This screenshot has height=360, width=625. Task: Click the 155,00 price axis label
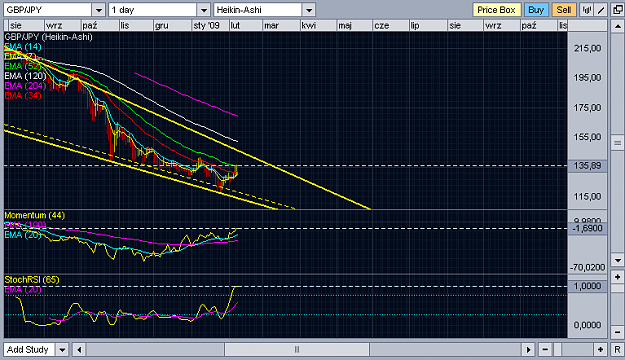click(x=588, y=137)
